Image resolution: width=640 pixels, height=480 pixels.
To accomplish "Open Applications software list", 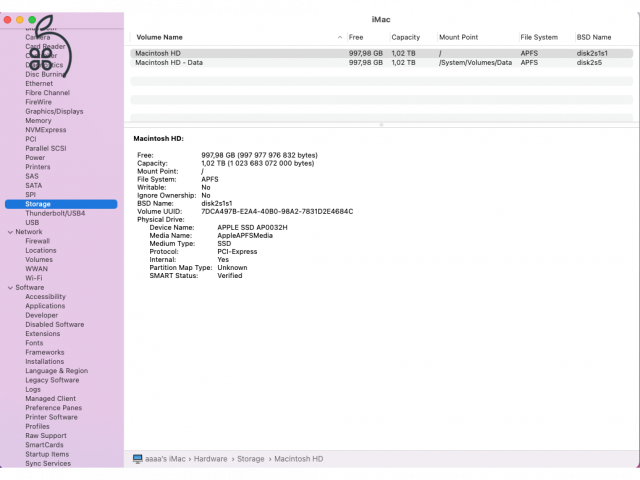I will click(x=45, y=306).
